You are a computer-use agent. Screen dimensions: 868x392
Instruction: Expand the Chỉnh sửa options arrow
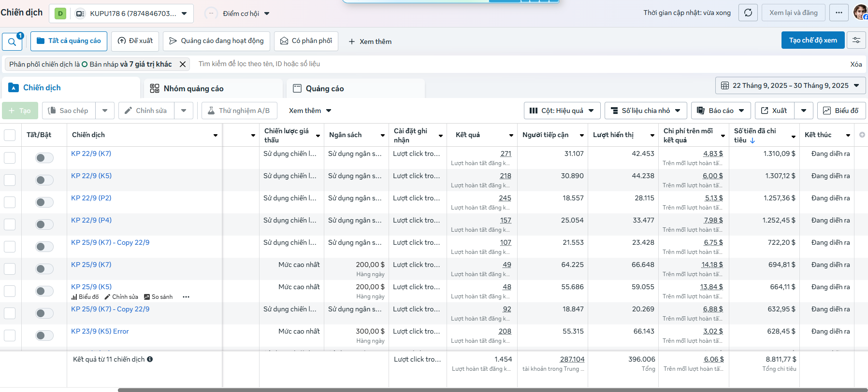coord(184,111)
